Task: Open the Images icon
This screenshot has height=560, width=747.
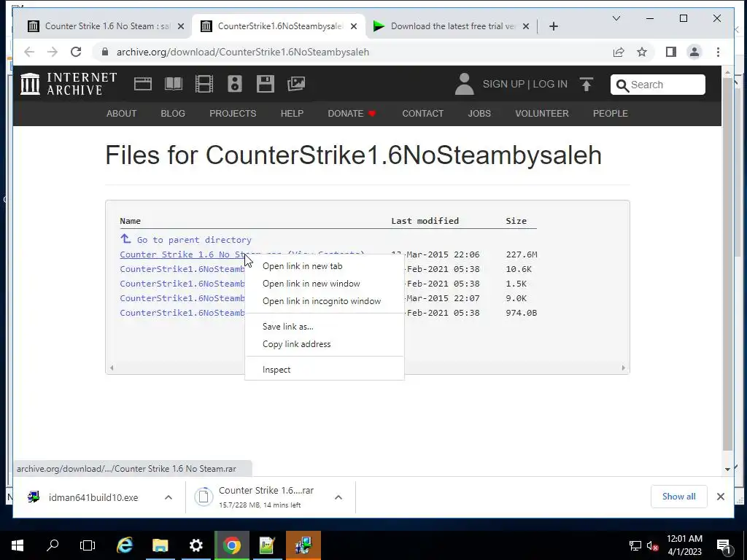Action: click(x=296, y=84)
